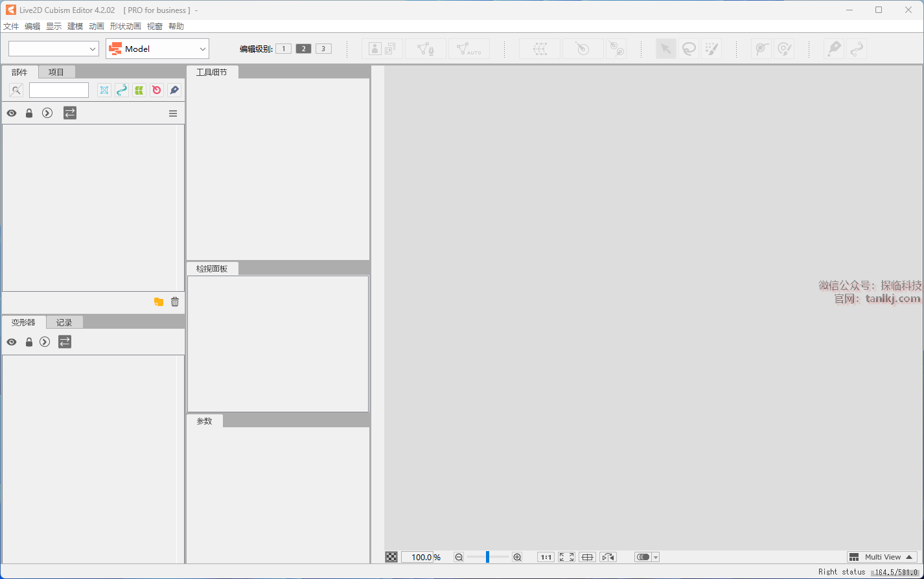
Task: Select the 参数 tab
Action: tap(204, 421)
